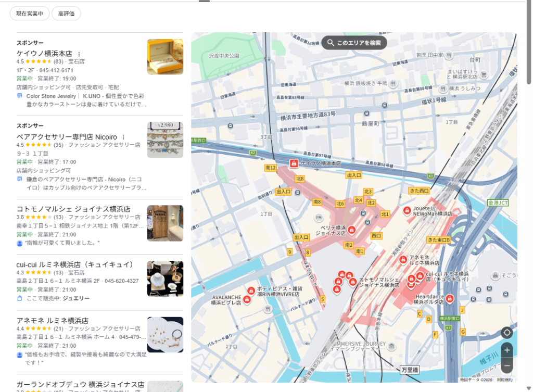Click the Color Stone Jewelry K.UNO ad text

pos(86,100)
